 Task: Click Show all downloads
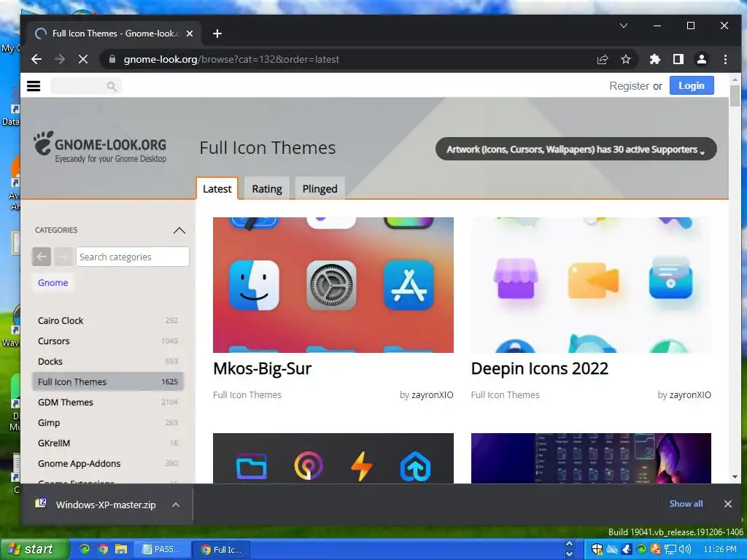(686, 504)
